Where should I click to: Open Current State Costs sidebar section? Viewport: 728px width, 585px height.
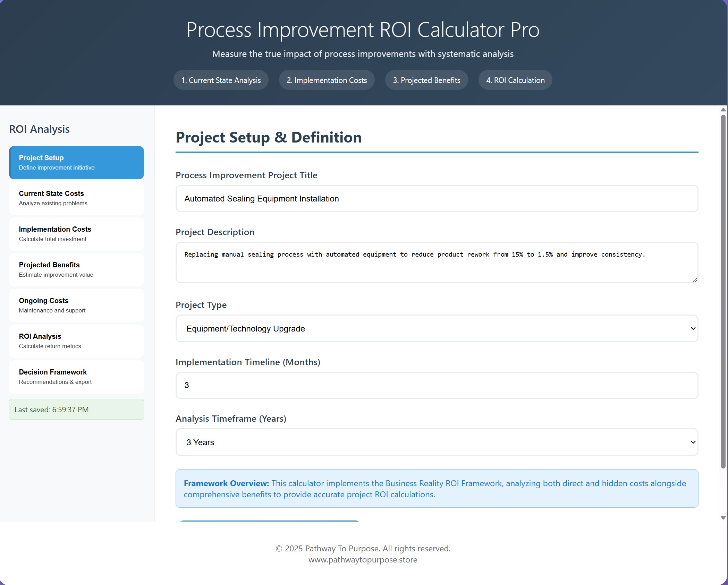point(76,198)
